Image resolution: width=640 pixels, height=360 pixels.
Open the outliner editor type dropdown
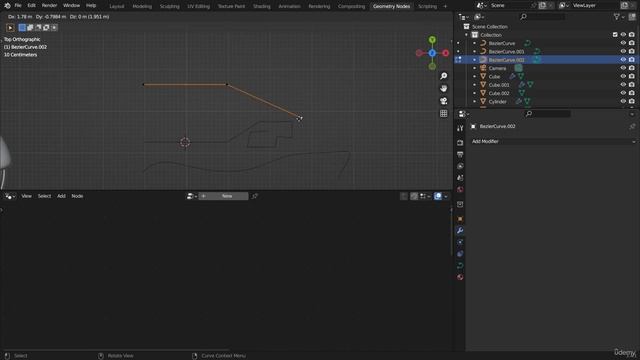[464, 17]
